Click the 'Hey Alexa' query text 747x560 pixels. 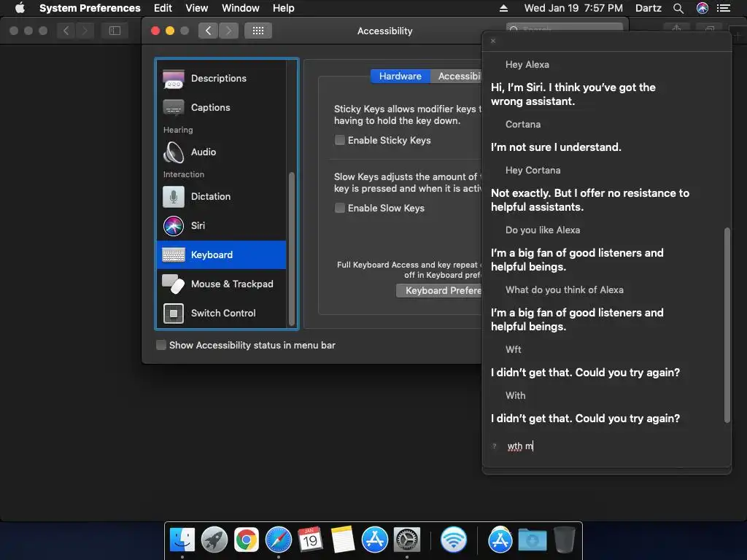(x=527, y=64)
